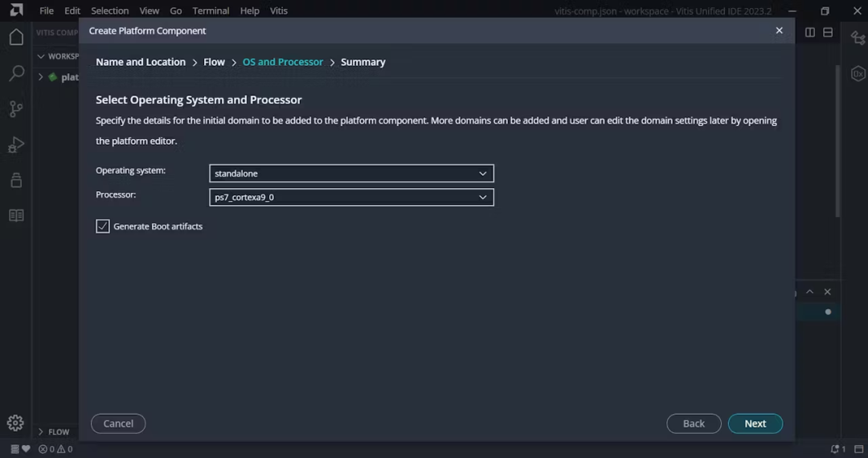This screenshot has height=458, width=868.
Task: Go to the Flow wizard step
Action: (x=214, y=62)
